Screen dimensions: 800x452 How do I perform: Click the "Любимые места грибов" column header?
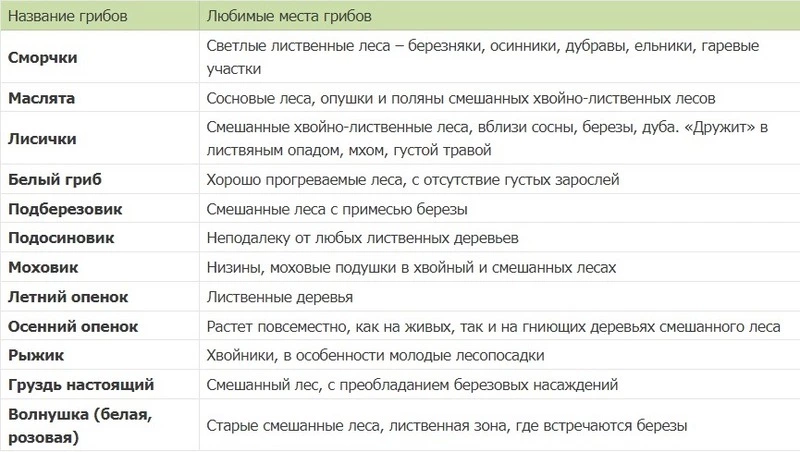288,17
